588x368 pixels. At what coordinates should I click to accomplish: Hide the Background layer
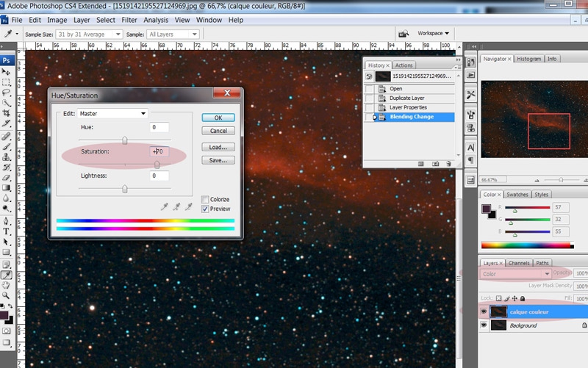click(484, 325)
